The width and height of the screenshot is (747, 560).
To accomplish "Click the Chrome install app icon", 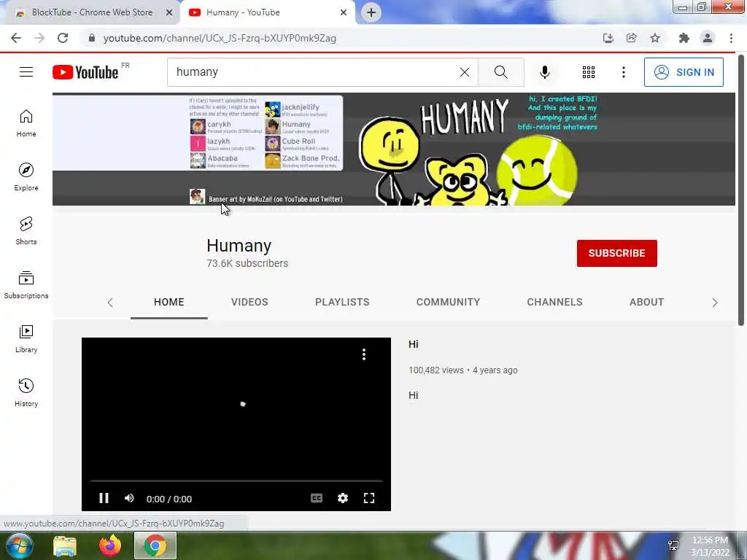I will pos(608,38).
